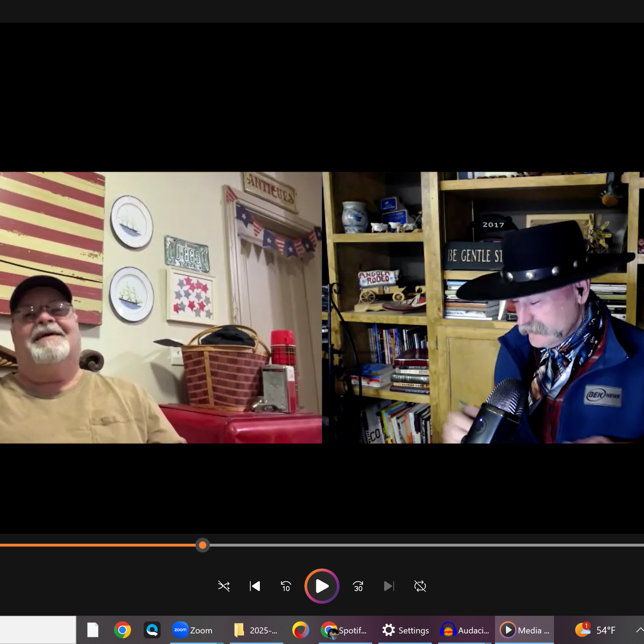This screenshot has width=644, height=644.
Task: Click the seek bar to jump playback position
Action: coord(400,545)
